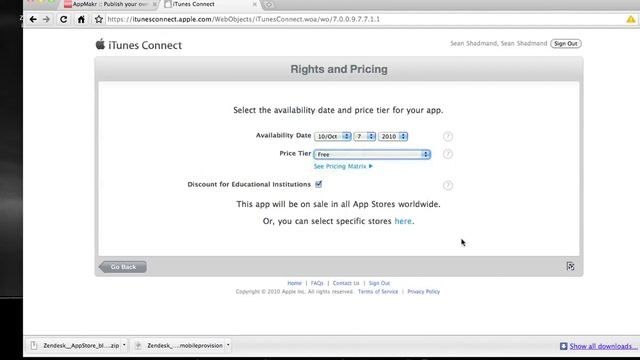Image resolution: width=640 pixels, height=360 pixels.
Task: Close the iTunes Connect tab
Action: 255,4
